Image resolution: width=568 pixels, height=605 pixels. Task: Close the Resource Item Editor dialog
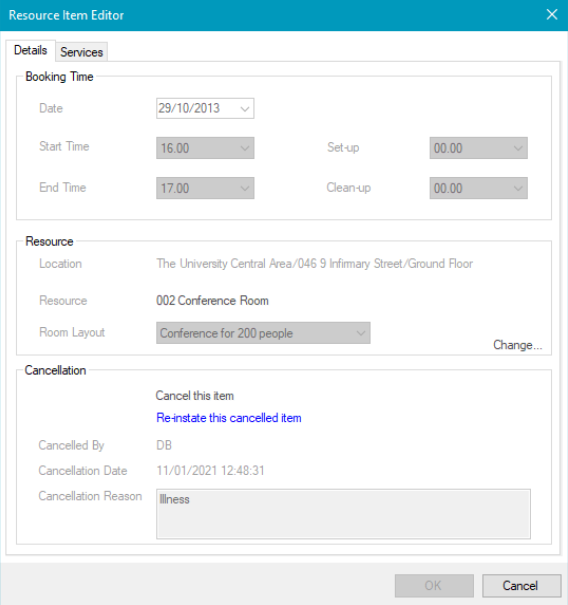click(x=552, y=15)
